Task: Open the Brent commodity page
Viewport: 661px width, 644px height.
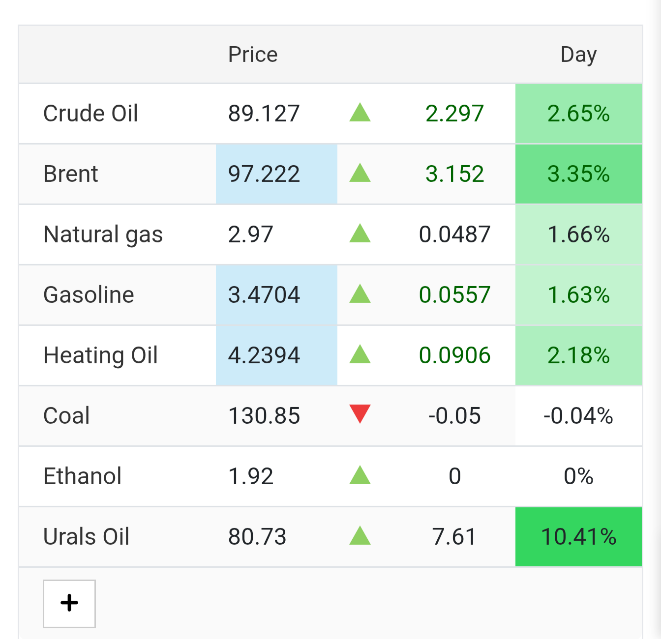Action: click(x=71, y=174)
